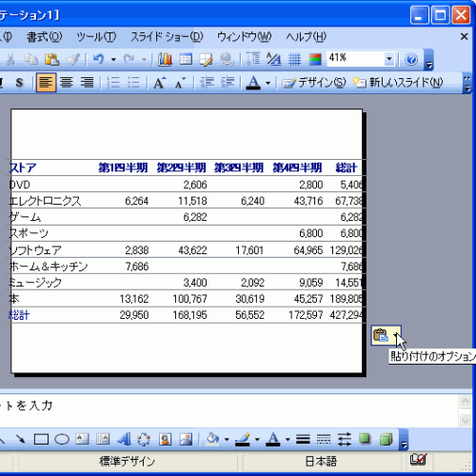The image size is (476, 476).
Task: Click the Insert Hyperlink globe icon
Action: click(x=227, y=59)
